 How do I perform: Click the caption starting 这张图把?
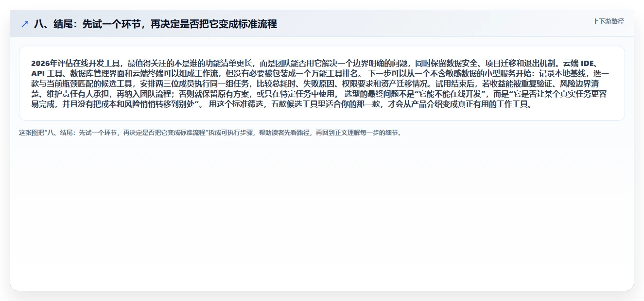(x=210, y=133)
